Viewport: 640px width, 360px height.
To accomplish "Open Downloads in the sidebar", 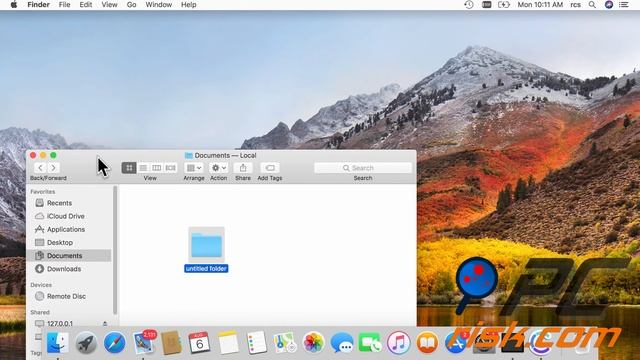I will [x=69, y=269].
